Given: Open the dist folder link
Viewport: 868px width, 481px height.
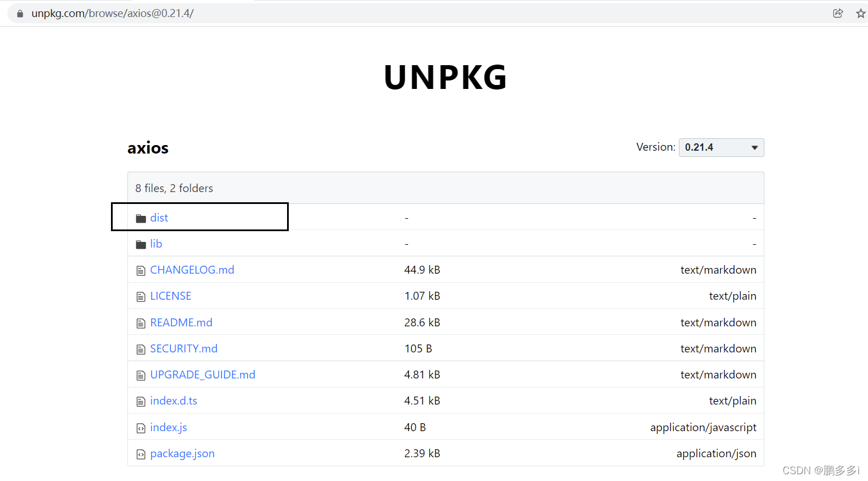Looking at the screenshot, I should click(159, 218).
